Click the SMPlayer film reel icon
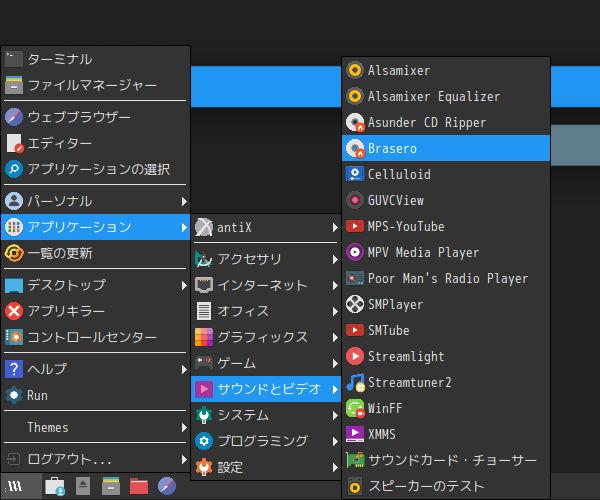This screenshot has height=500, width=600. 355,305
